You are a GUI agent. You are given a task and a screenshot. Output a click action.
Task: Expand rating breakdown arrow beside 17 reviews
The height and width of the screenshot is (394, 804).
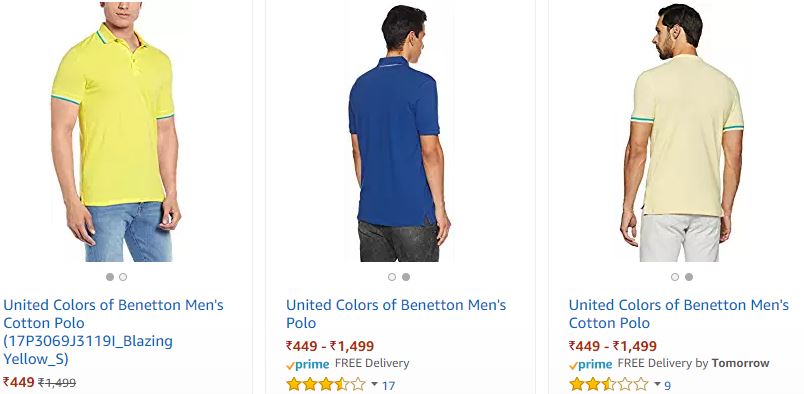374,384
